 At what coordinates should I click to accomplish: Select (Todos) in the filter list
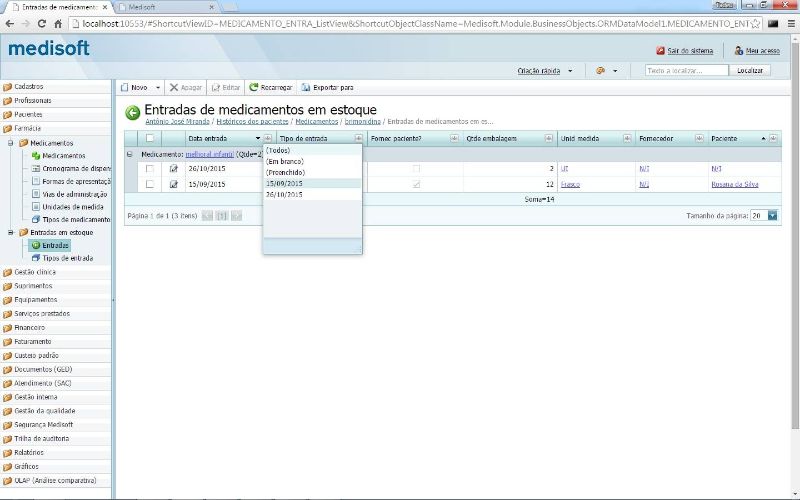click(x=312, y=151)
